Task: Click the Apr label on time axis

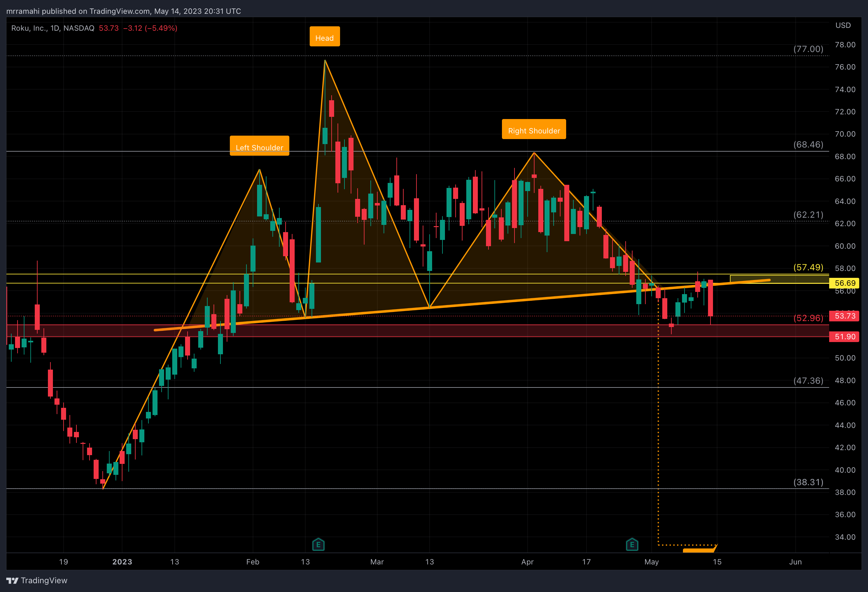Action: click(x=527, y=562)
